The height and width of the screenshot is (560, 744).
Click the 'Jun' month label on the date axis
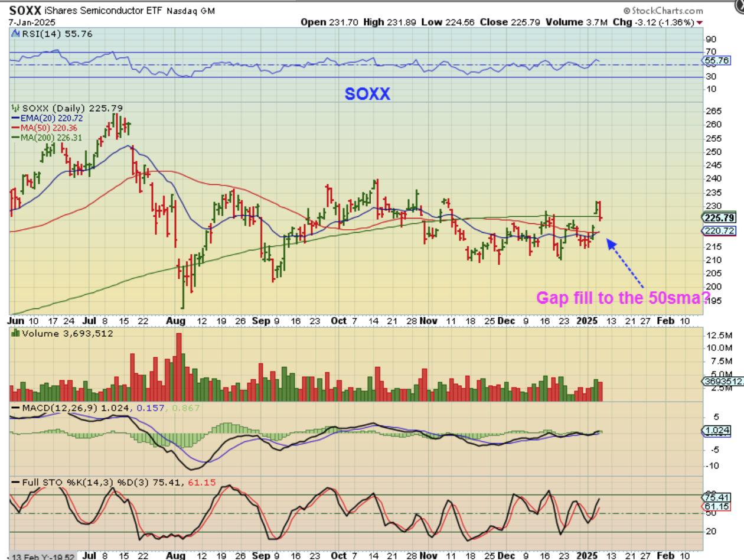pos(17,321)
